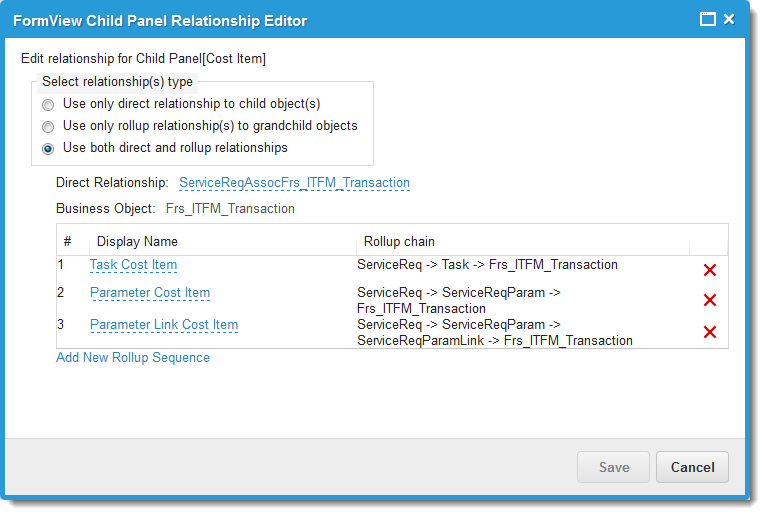Viewport: 765px width, 515px height.
Task: Click the Display Name column header
Action: pyautogui.click(x=137, y=241)
